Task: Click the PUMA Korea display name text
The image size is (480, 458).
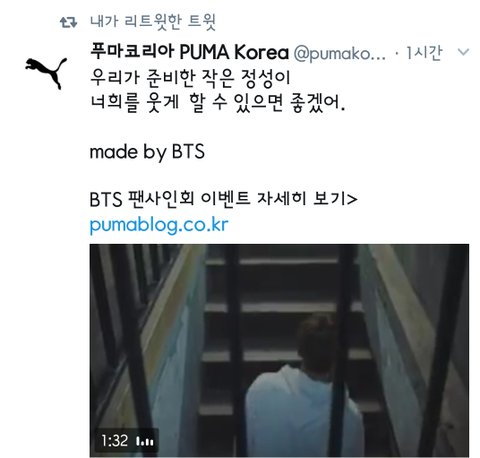Action: 234,52
